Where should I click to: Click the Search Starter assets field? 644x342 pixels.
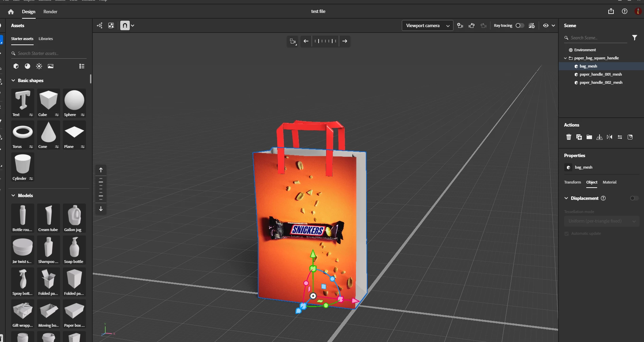49,53
